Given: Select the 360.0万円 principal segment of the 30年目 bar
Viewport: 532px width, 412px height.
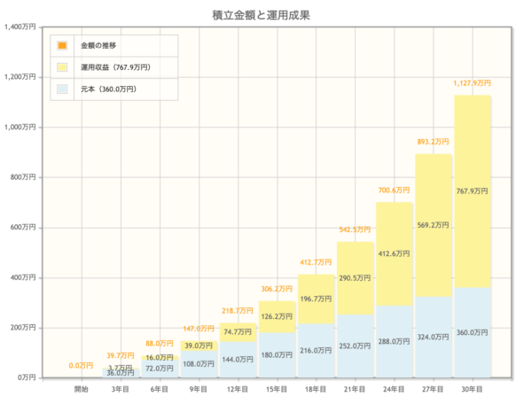Looking at the screenshot, I should coord(473,332).
